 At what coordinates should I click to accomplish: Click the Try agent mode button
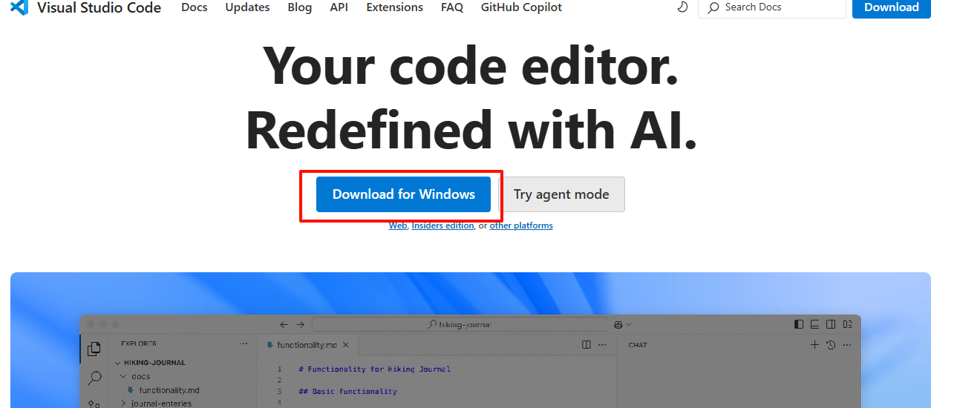tap(561, 194)
